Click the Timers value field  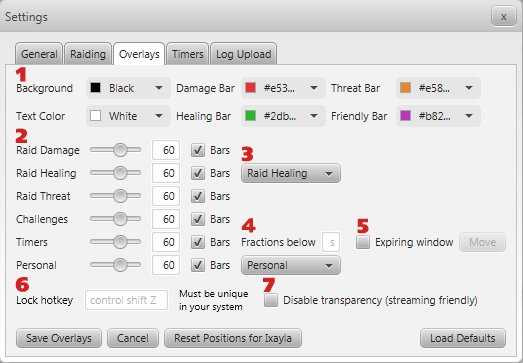[x=166, y=242]
